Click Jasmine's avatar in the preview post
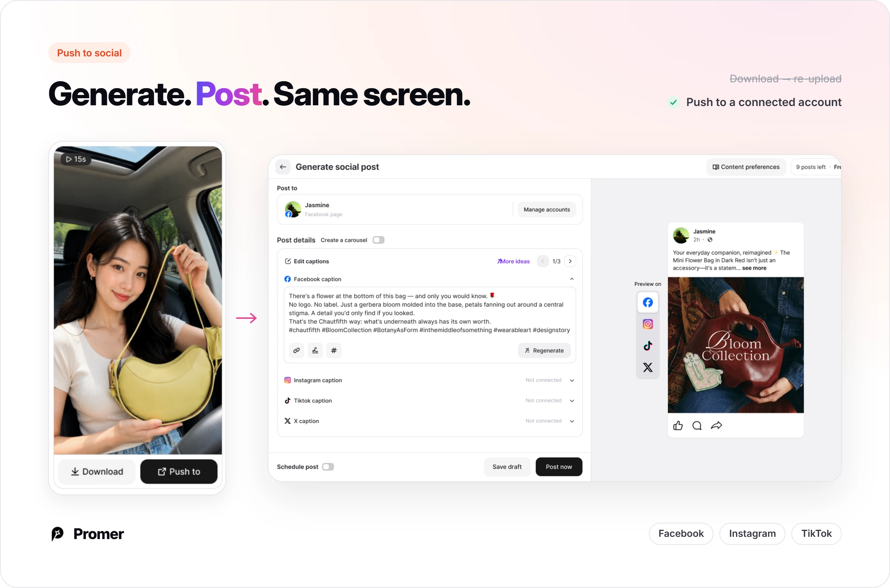This screenshot has height=588, width=890. coord(681,235)
